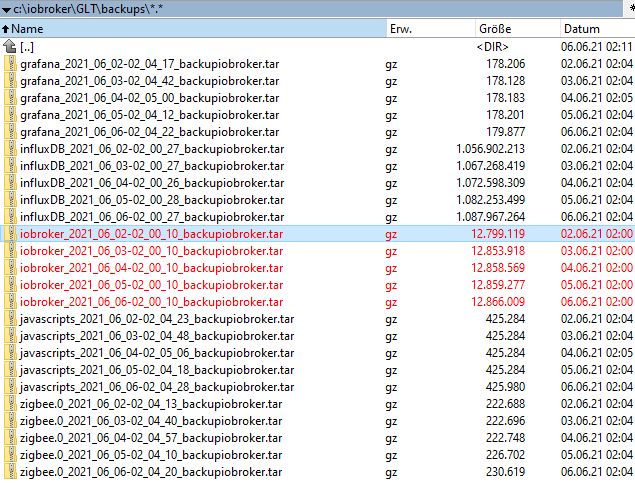This screenshot has height=483, width=635.
Task: Select file name grafana_2021_06_04-02_05_00_backupiobroker.tar
Action: 149,98
